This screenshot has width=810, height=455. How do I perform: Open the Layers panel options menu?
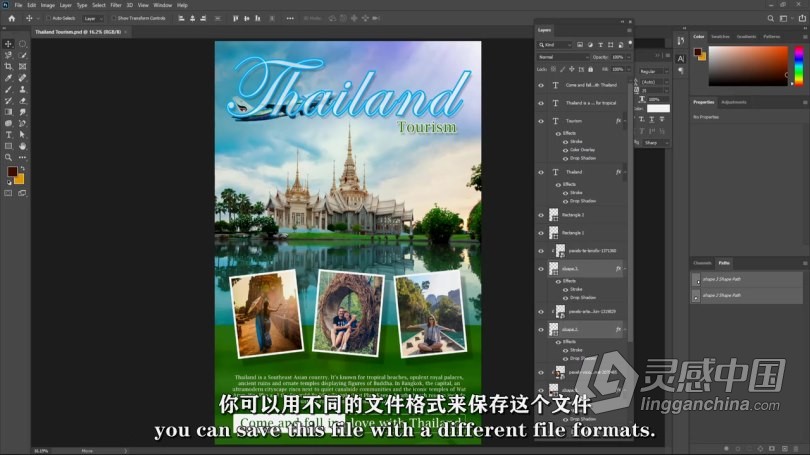pyautogui.click(x=629, y=30)
